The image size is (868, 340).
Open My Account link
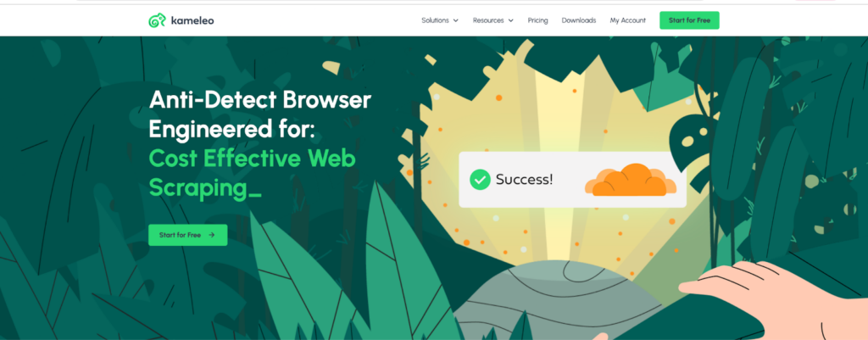click(628, 20)
